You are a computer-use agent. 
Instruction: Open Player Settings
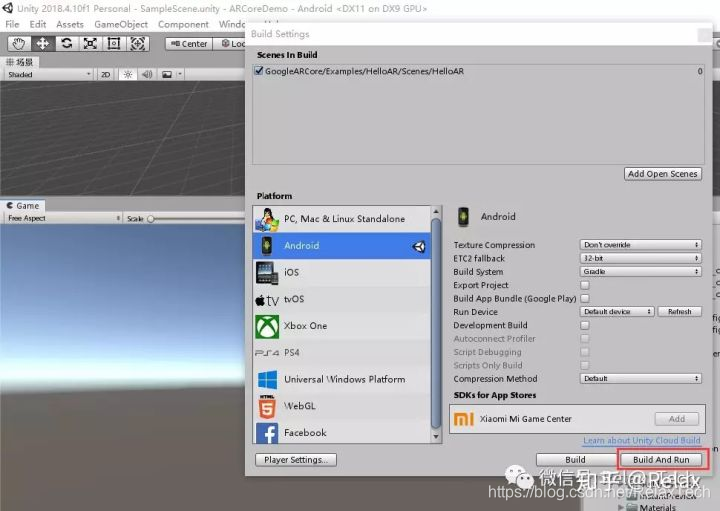click(296, 460)
